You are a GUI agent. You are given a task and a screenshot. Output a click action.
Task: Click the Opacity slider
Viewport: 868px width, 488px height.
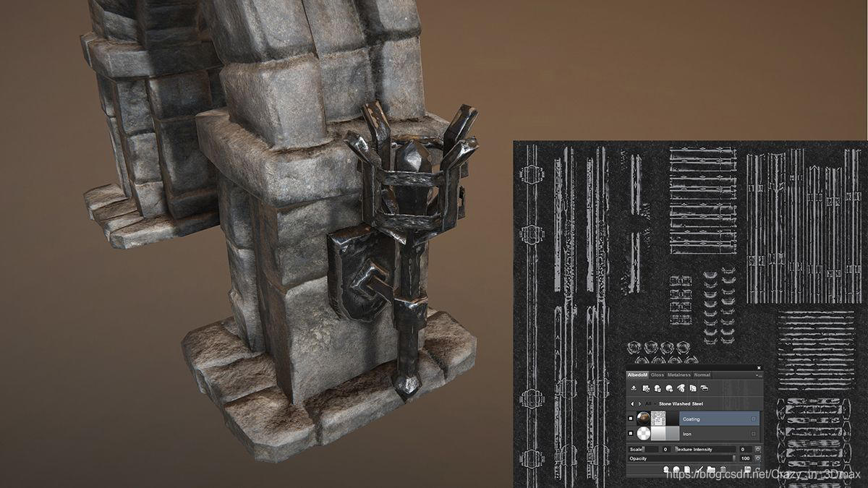[681, 458]
